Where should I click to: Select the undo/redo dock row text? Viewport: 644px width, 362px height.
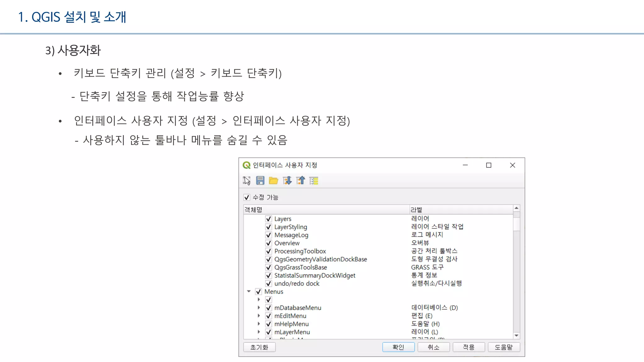297,283
